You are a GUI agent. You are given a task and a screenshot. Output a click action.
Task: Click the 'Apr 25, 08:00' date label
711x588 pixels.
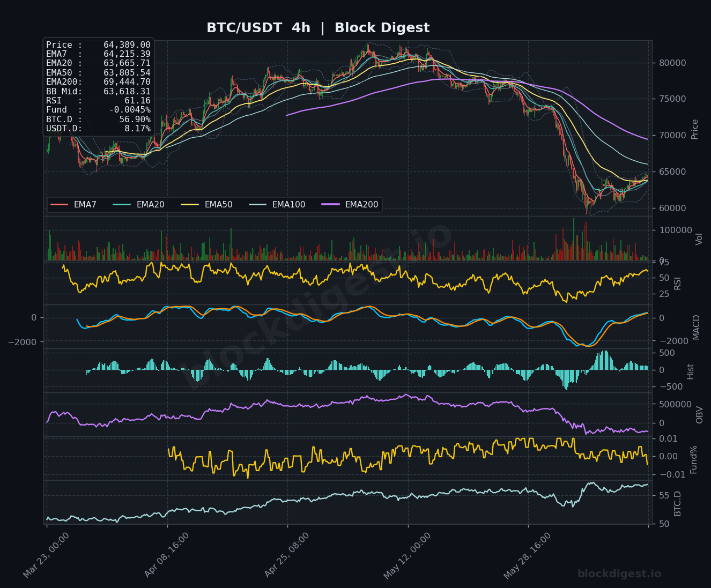[x=287, y=555]
